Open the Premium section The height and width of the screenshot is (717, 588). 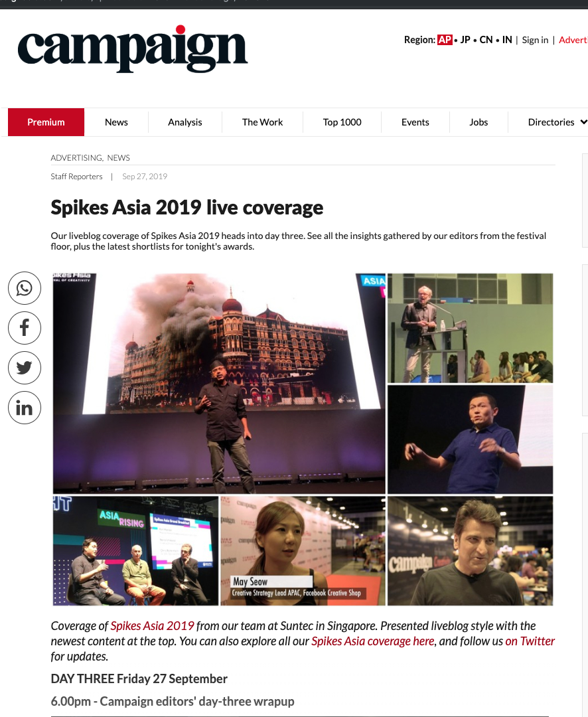46,122
